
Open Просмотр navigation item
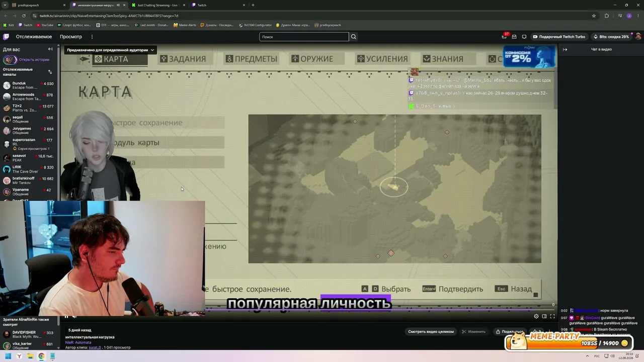point(71,37)
